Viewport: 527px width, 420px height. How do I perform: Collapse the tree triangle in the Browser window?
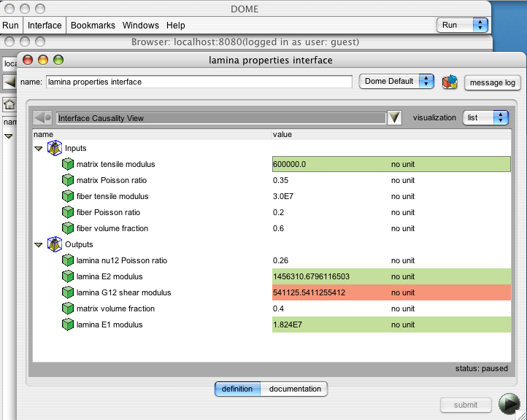[x=9, y=136]
